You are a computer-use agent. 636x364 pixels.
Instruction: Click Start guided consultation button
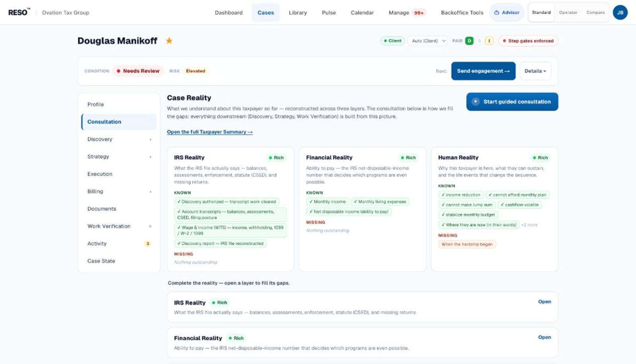tap(512, 102)
